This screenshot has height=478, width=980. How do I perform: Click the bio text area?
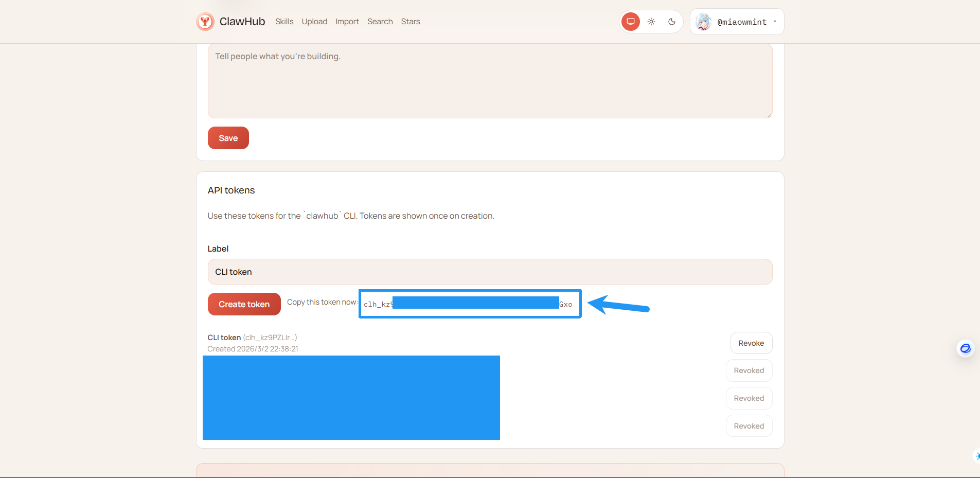490,81
